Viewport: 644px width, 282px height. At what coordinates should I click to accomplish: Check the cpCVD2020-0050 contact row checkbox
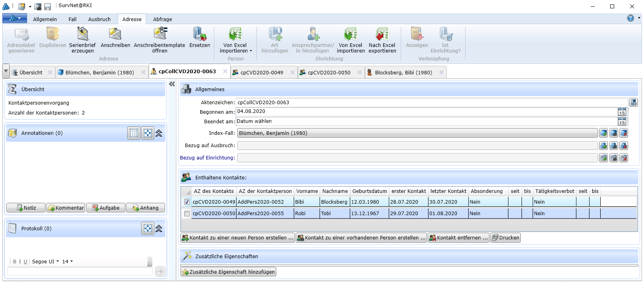point(187,214)
